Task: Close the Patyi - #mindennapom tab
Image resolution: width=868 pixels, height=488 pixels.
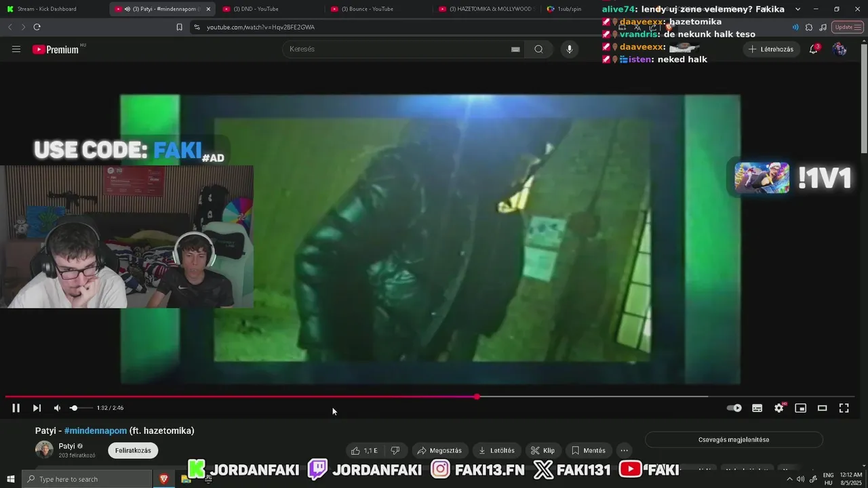Action: coord(208,9)
